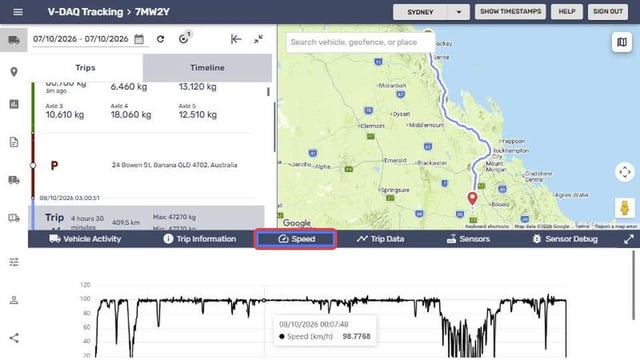
Task: Select the truck vehicles sidebar icon
Action: tap(14, 40)
